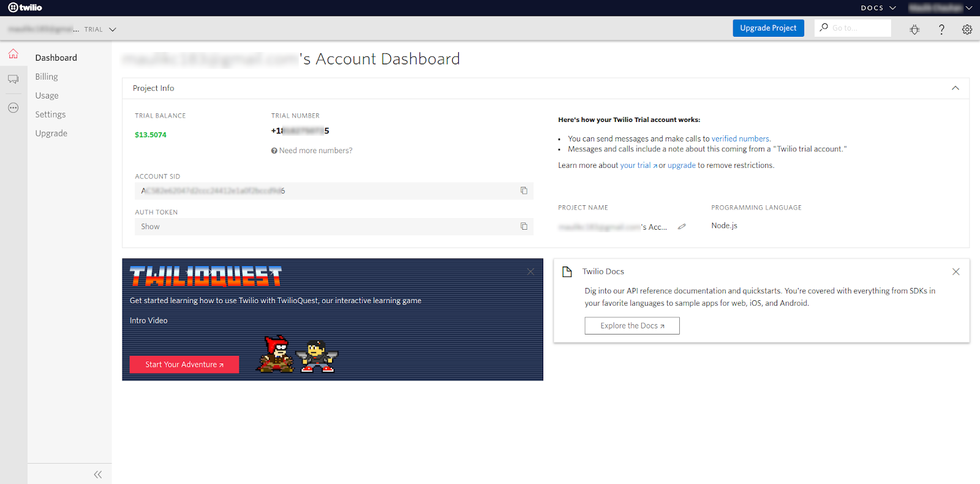
Task: Click the Twilio Docs card title
Action: [603, 271]
